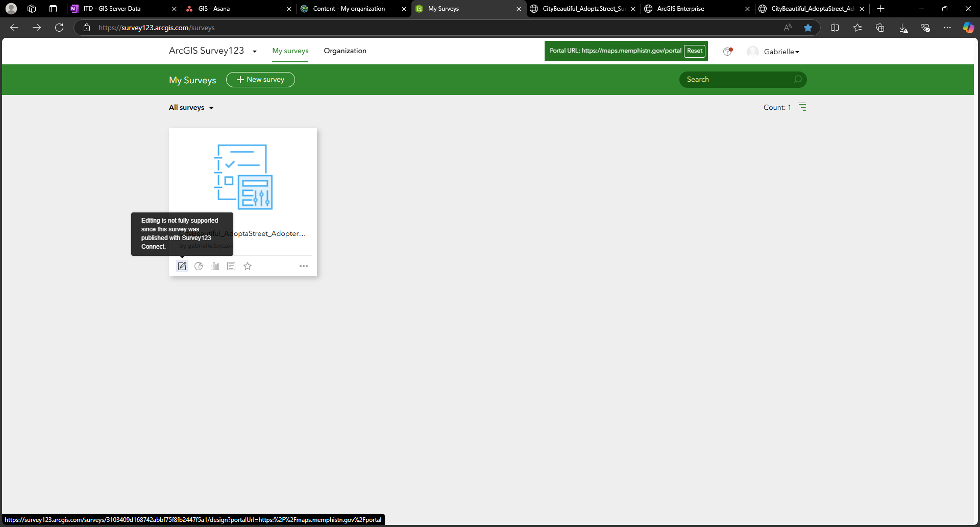Open the Copilot sidebar icon
980x527 pixels.
point(968,28)
